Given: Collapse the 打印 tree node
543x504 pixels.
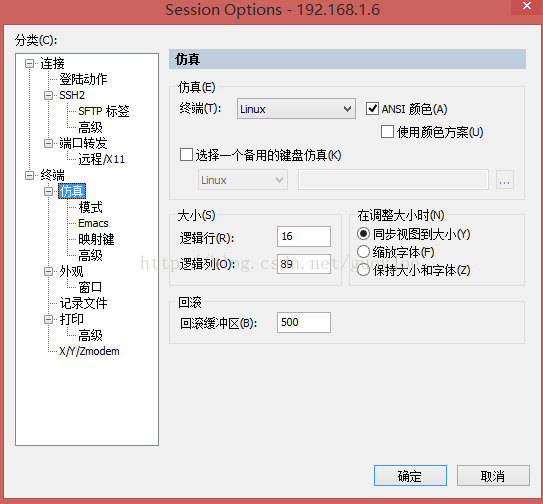Looking at the screenshot, I should pyautogui.click(x=48, y=319).
